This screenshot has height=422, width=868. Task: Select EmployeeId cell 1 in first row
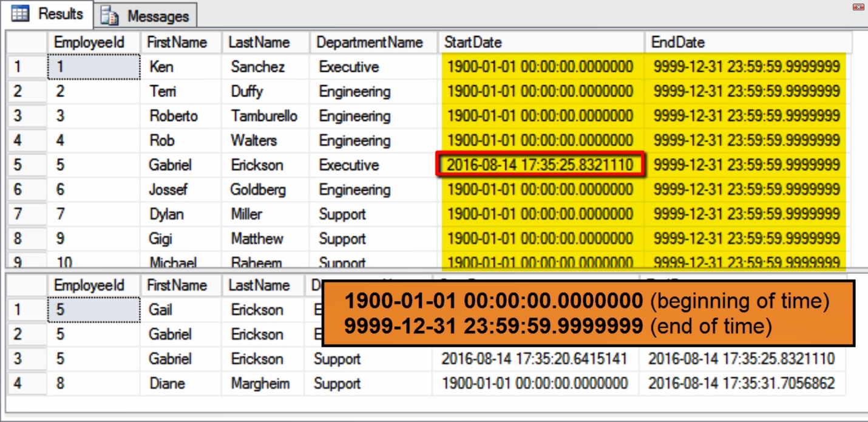click(93, 67)
